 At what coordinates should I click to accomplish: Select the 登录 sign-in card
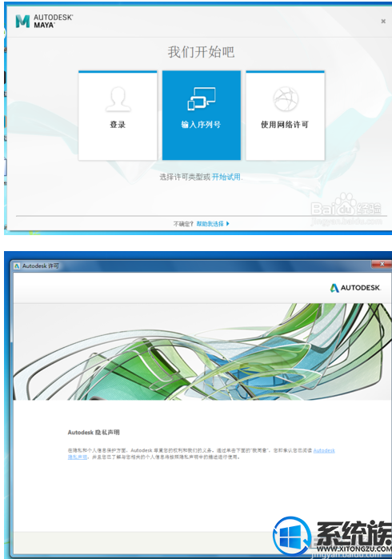pos(118,115)
